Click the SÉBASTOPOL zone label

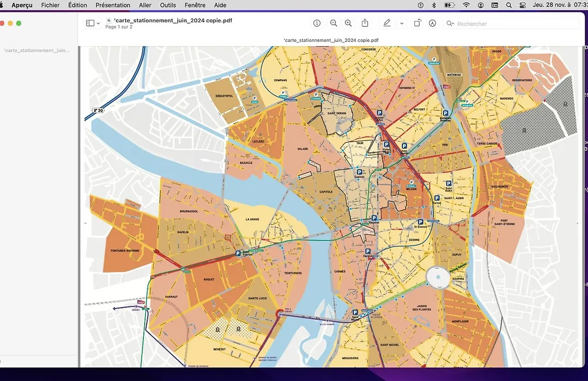point(224,96)
